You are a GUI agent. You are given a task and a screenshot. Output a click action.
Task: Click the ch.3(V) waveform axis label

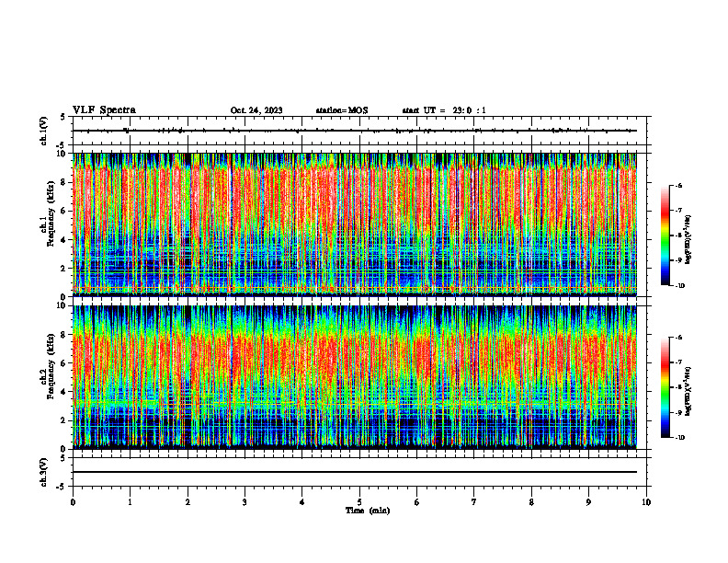(44, 472)
